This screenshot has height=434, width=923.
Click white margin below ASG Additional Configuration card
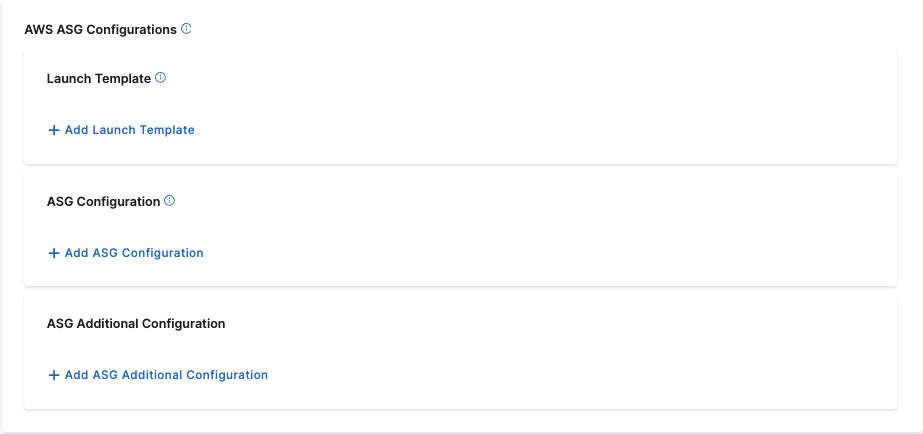point(460,420)
